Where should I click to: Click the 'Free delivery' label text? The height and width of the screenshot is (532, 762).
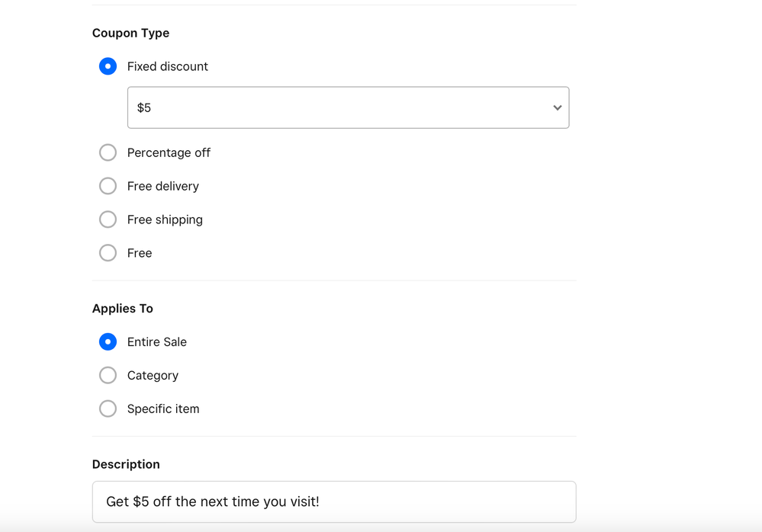click(x=162, y=186)
